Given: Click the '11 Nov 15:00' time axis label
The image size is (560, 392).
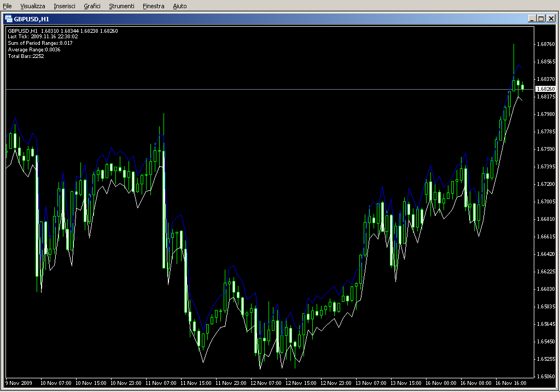Looking at the screenshot, I should click(196, 383).
